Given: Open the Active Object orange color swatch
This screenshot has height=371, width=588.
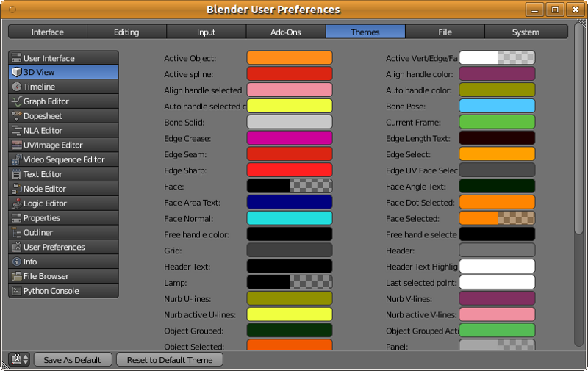Looking at the screenshot, I should click(290, 58).
